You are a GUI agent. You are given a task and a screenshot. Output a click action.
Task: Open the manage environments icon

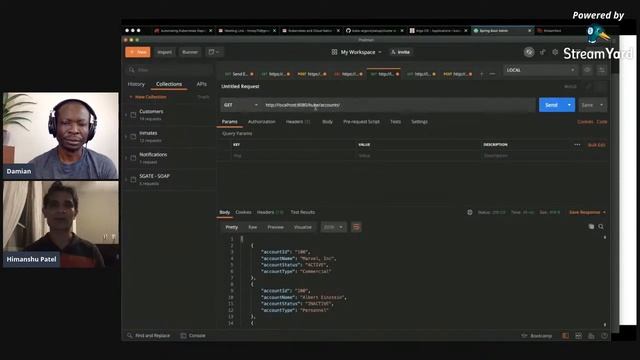point(602,70)
